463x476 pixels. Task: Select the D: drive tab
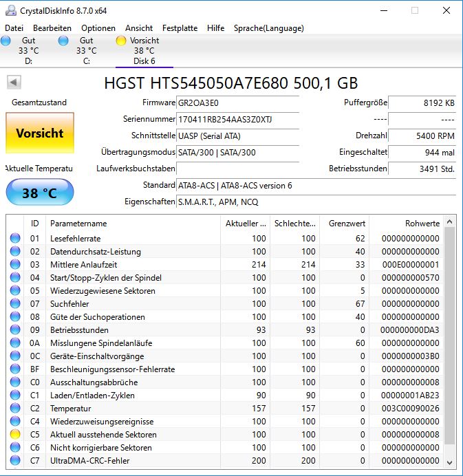pos(28,51)
